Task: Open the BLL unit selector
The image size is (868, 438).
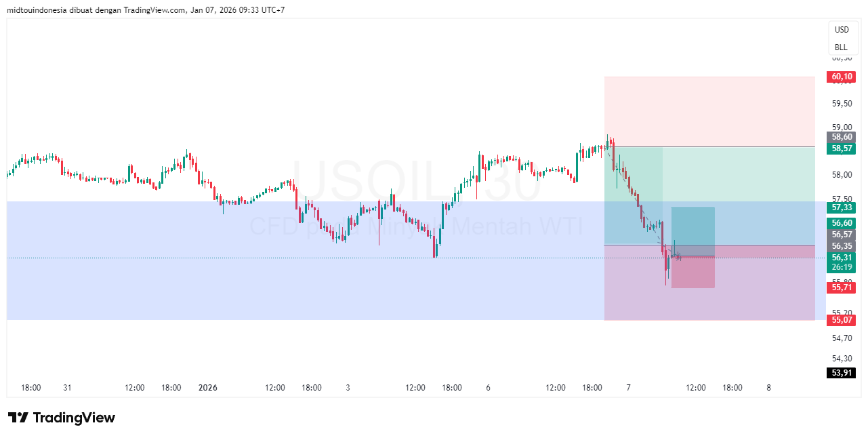Action: [841, 47]
